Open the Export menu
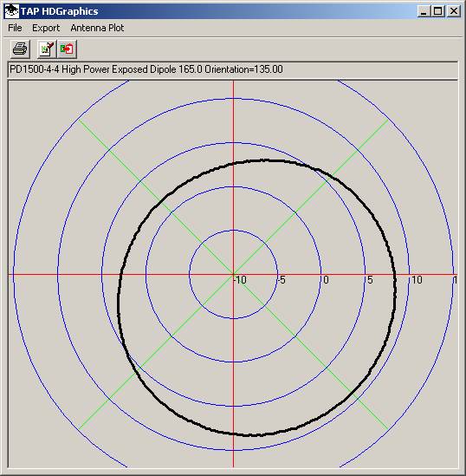The height and width of the screenshot is (476, 466). tap(46, 28)
